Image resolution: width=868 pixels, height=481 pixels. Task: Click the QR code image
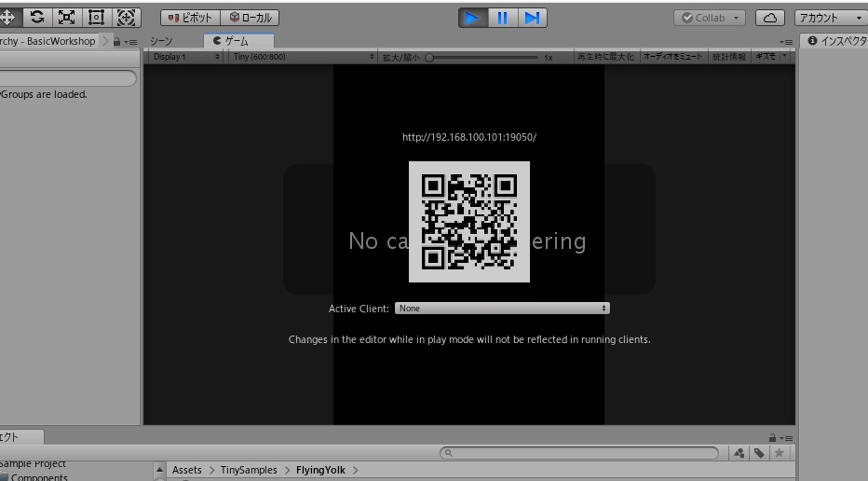tap(469, 222)
